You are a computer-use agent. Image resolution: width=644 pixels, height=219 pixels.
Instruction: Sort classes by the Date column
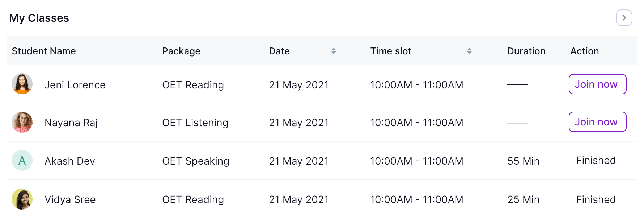tap(334, 51)
